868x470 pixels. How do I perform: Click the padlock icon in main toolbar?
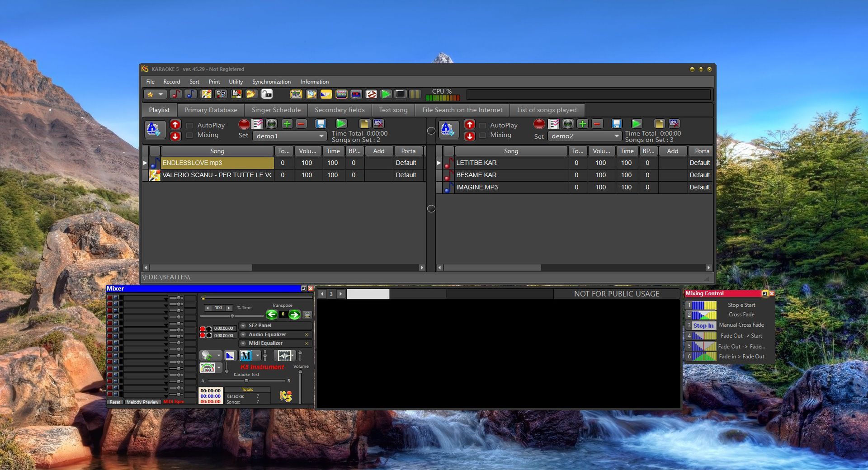click(x=267, y=94)
